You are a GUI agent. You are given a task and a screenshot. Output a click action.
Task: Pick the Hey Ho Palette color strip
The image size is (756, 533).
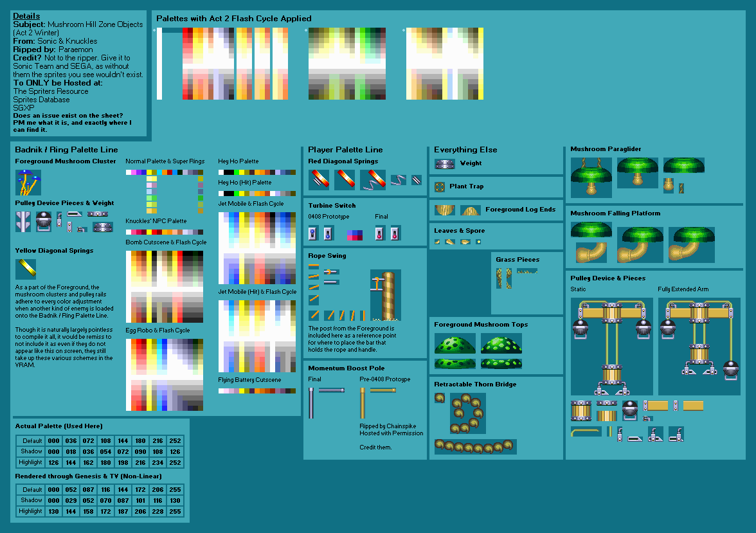tap(257, 172)
